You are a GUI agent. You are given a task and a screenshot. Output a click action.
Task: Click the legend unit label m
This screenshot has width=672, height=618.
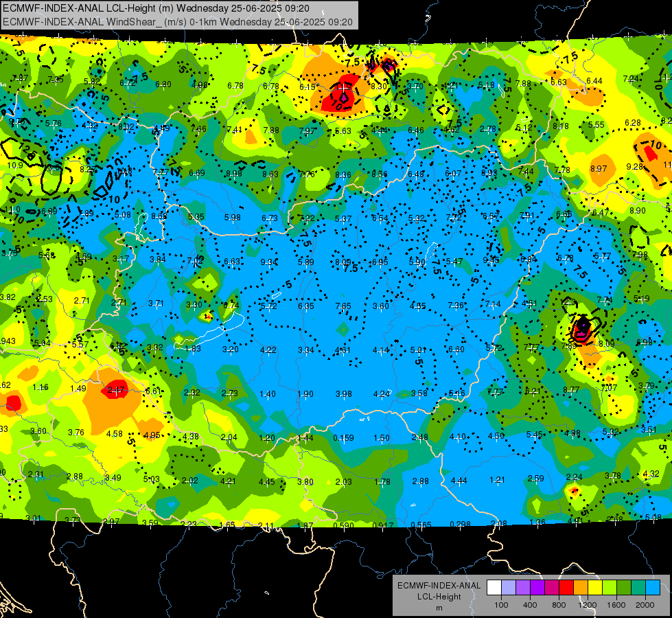click(x=439, y=608)
